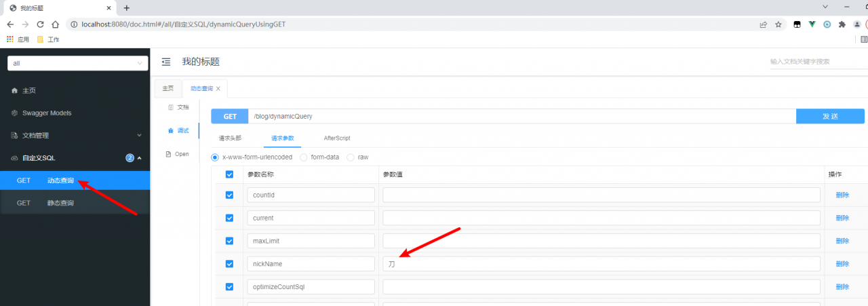868x306 pixels.
Task: Switch to the 请求头部 tab
Action: click(x=230, y=138)
